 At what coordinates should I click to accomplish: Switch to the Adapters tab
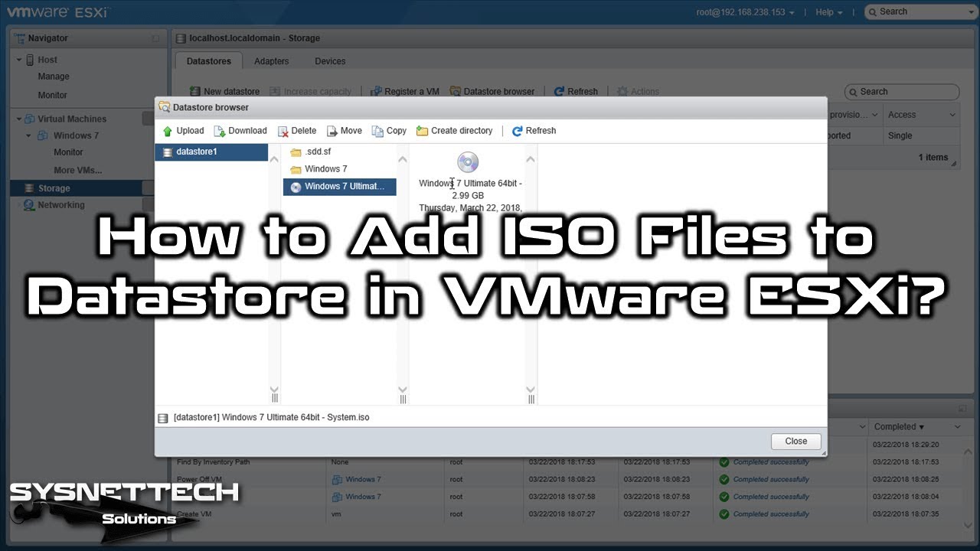tap(272, 61)
